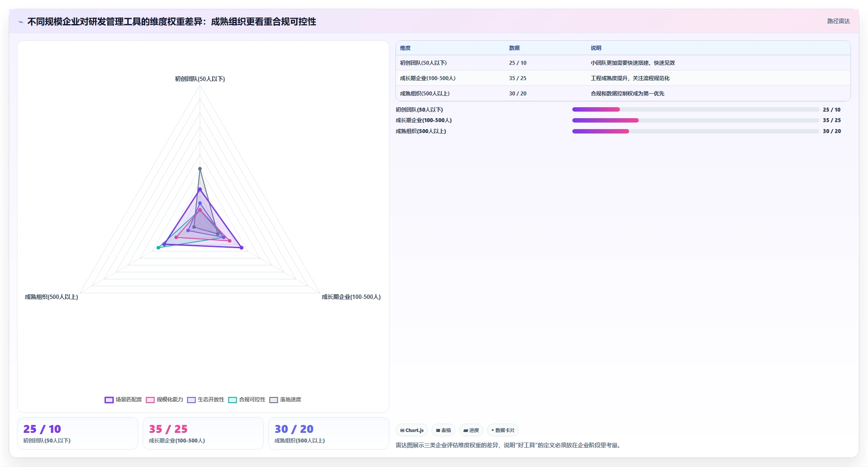Click the 数据卡片 tag chip
Image resolution: width=868 pixels, height=467 pixels.
point(503,430)
